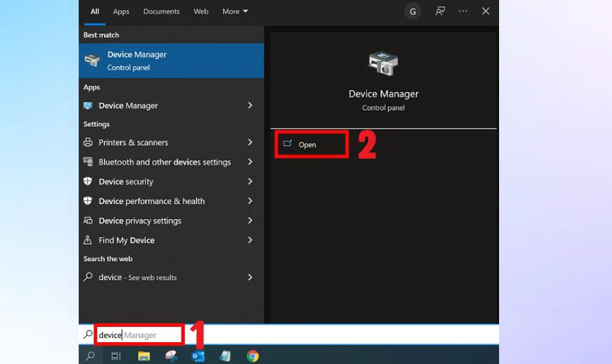Expand Bluetooth and other devices settings chevron

click(250, 162)
